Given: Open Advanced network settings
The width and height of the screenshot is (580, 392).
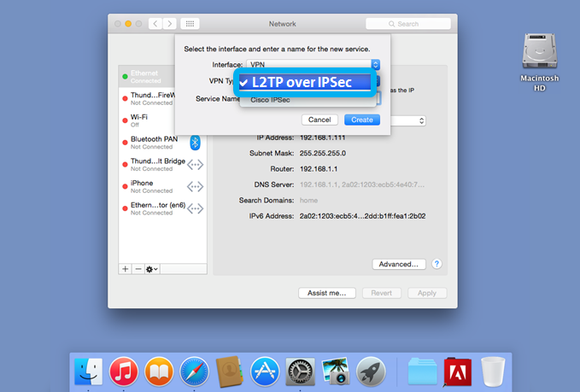Looking at the screenshot, I should click(x=399, y=264).
